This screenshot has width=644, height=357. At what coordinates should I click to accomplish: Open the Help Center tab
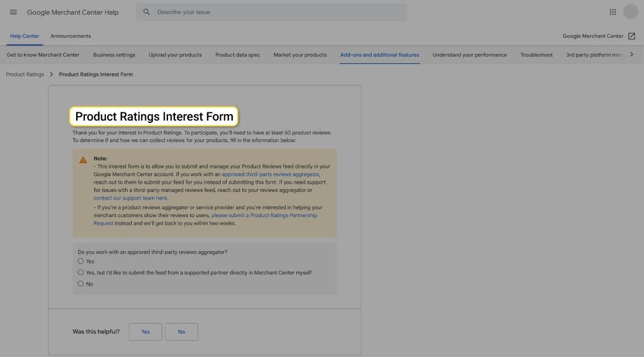coord(25,36)
